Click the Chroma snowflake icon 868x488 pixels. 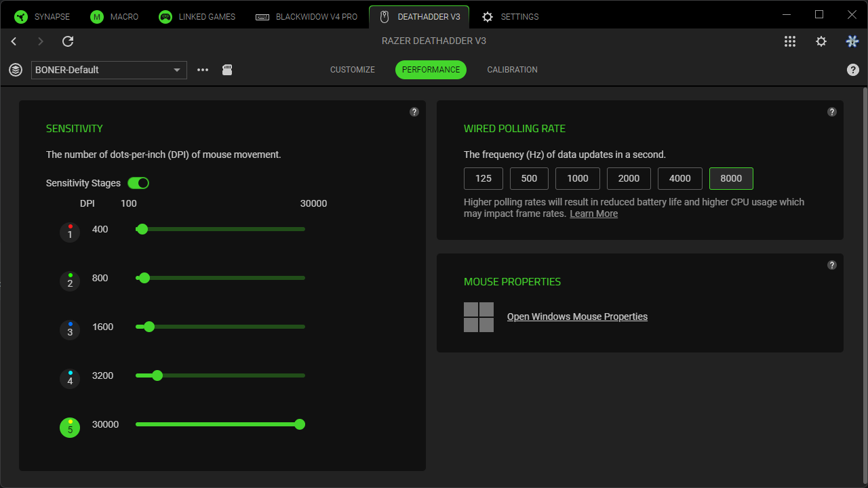pyautogui.click(x=852, y=41)
